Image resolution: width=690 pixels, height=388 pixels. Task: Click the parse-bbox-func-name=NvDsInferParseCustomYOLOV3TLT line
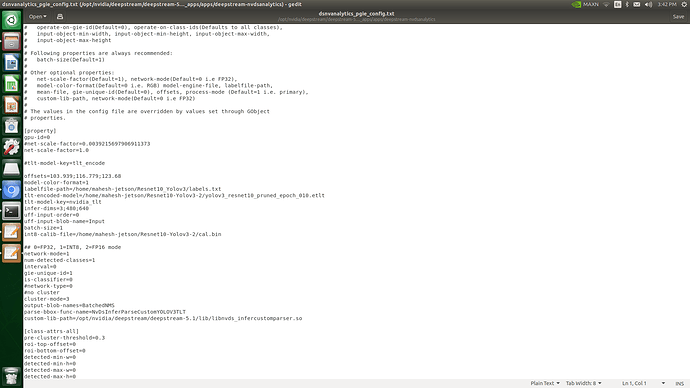point(105,312)
